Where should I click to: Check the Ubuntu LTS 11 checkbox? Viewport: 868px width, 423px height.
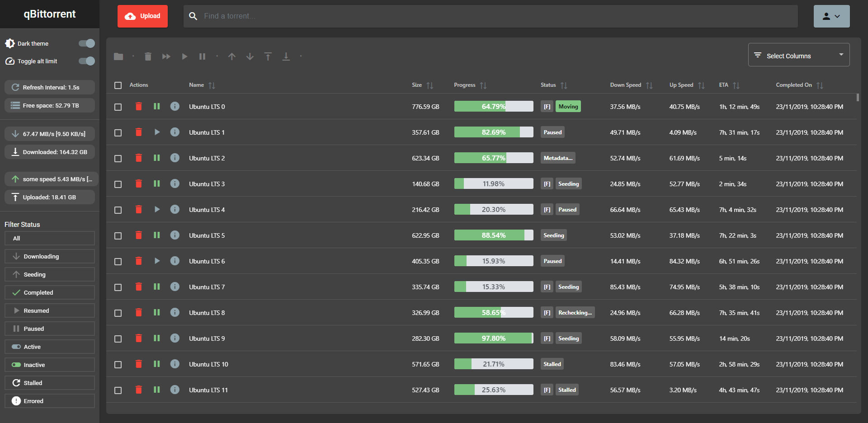click(118, 390)
